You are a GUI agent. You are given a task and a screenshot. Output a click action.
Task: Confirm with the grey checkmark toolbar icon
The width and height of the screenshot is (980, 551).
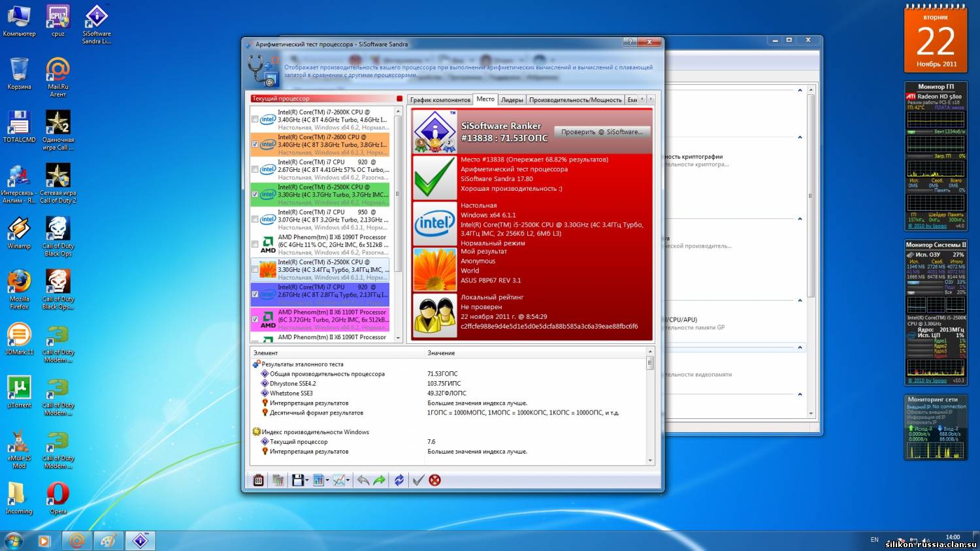(x=419, y=480)
